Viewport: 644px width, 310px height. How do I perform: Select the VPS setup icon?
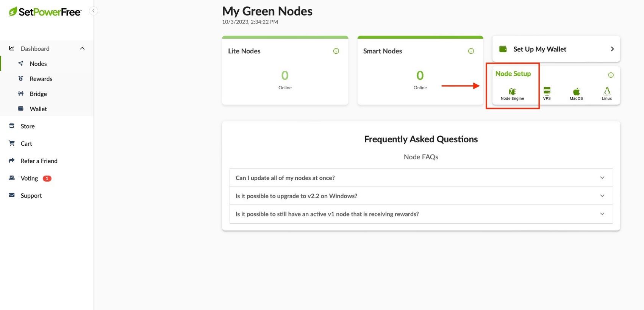pos(547,91)
